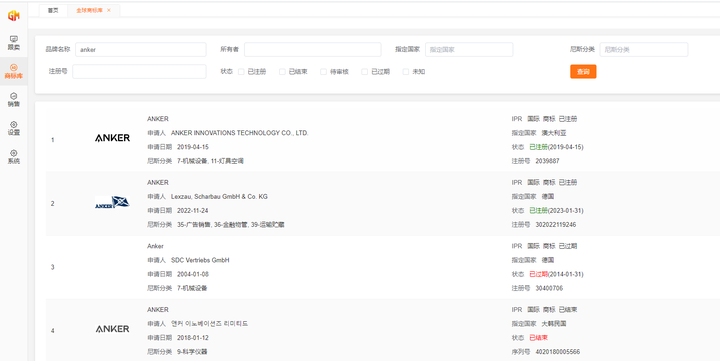720x361 pixels.
Task: Focus the 所有者 input field
Action: click(x=313, y=50)
